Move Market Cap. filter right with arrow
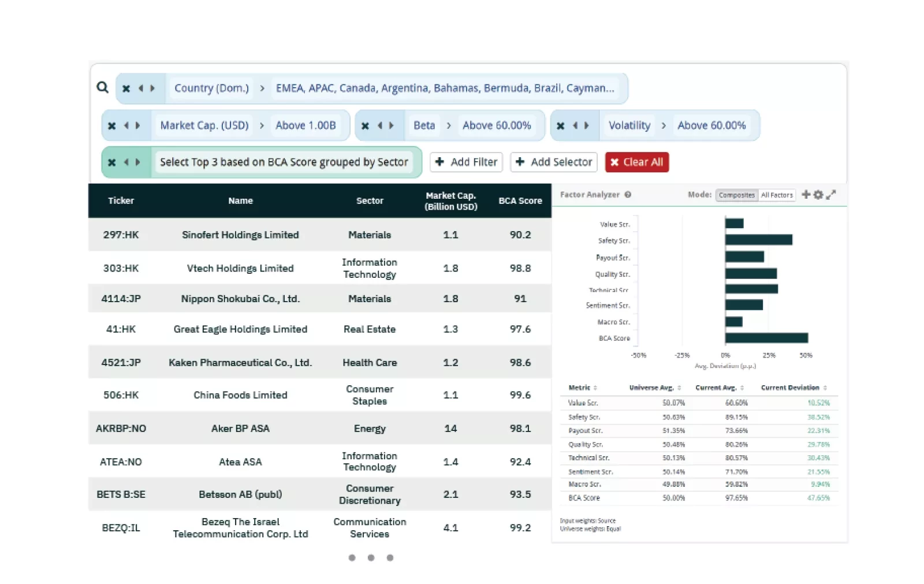924x584 pixels. (138, 125)
